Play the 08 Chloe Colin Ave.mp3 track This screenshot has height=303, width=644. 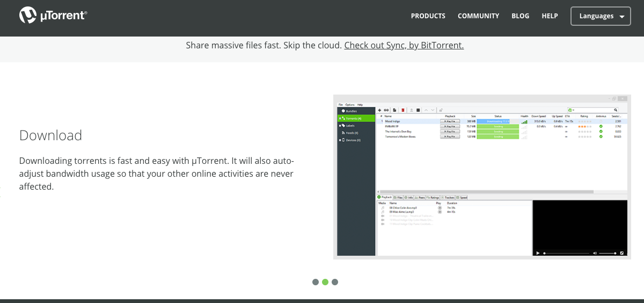coord(440,207)
